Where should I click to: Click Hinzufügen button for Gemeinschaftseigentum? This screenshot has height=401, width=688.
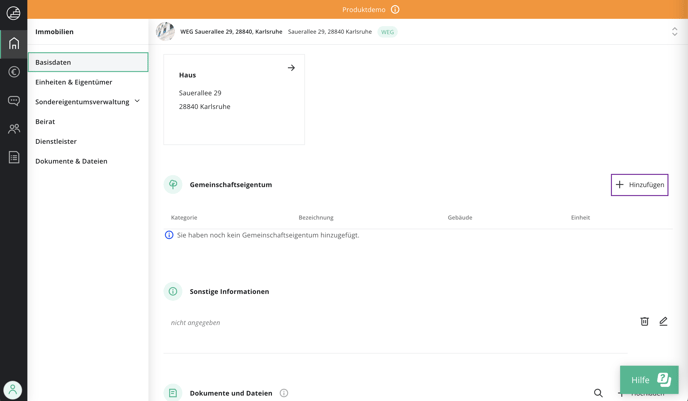click(x=639, y=185)
